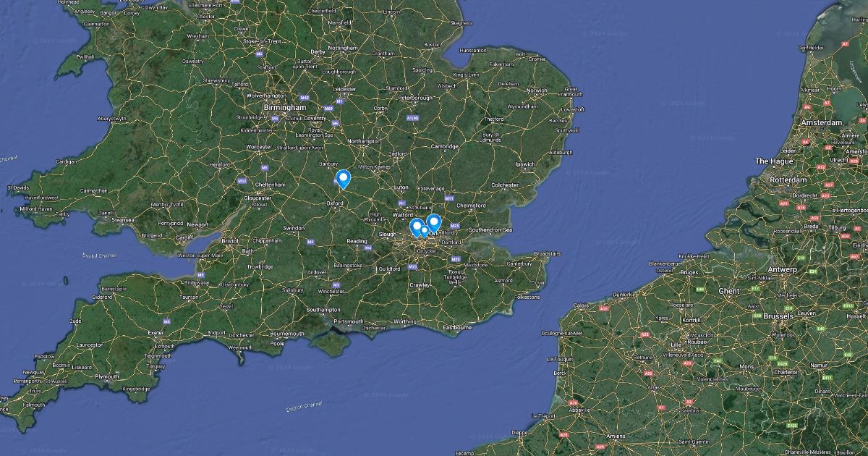Select the Brussels label on map
Viewport: 868px width, 456px height.
click(x=778, y=316)
